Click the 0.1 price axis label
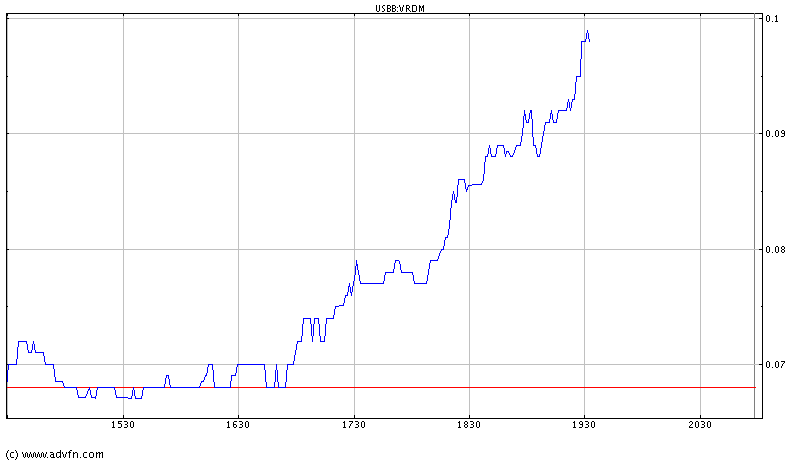Viewport: 800px width, 462px height. click(772, 19)
